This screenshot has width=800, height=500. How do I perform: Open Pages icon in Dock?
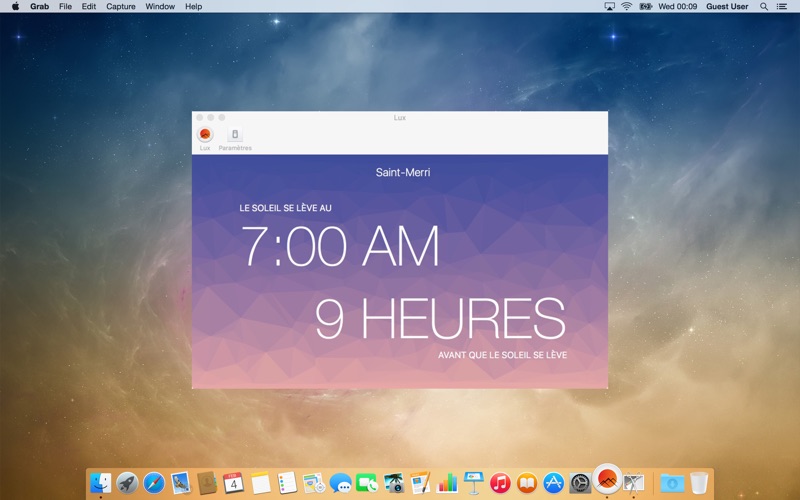click(420, 483)
